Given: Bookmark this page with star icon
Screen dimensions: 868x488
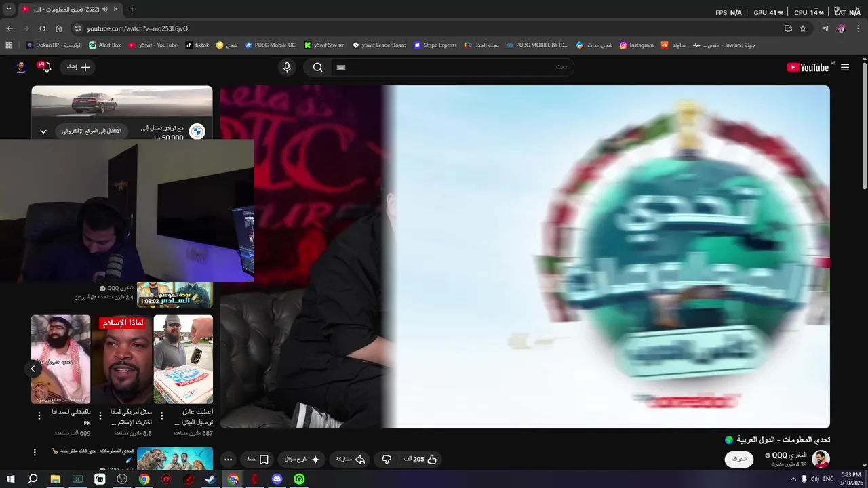Looking at the screenshot, I should [803, 28].
